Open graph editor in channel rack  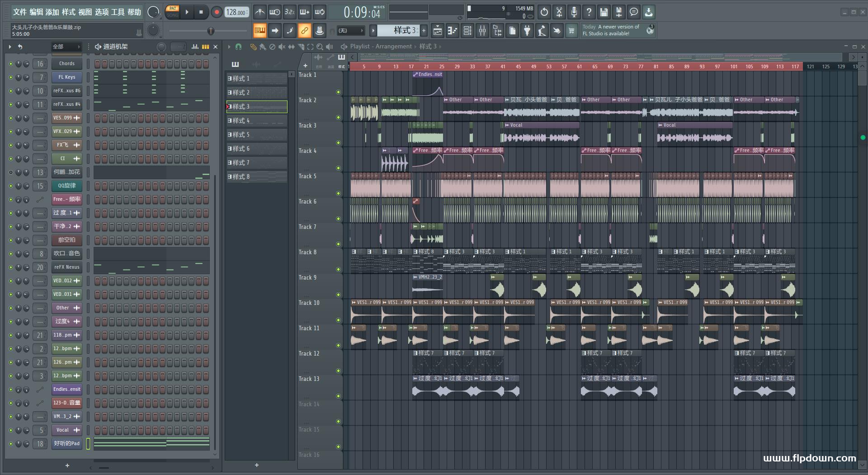pyautogui.click(x=195, y=47)
